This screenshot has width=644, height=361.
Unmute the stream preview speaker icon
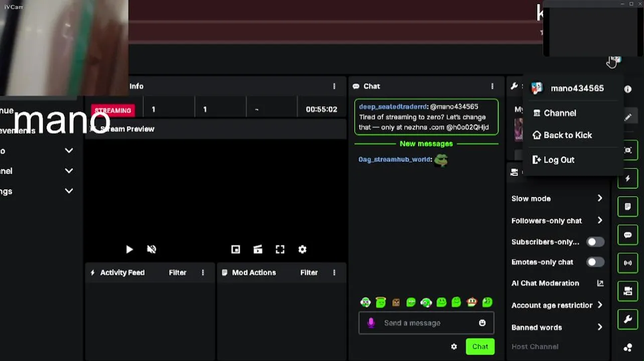[x=151, y=249]
